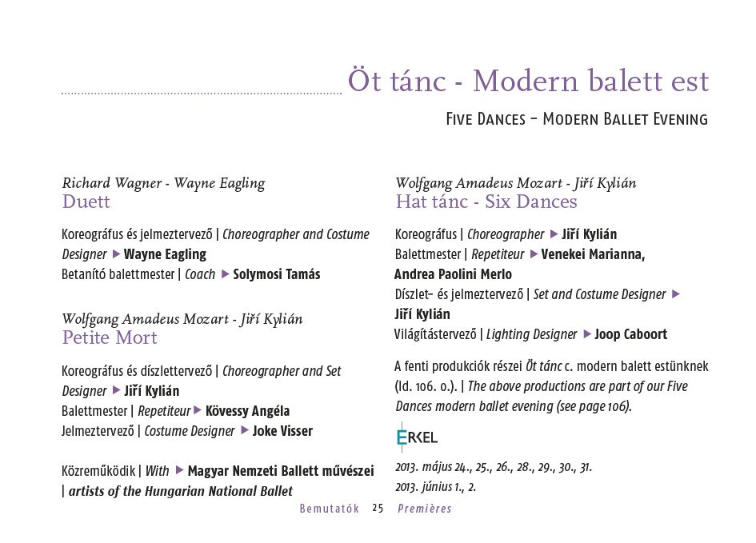
Task: Click the Premières footer label
Action: 424,509
